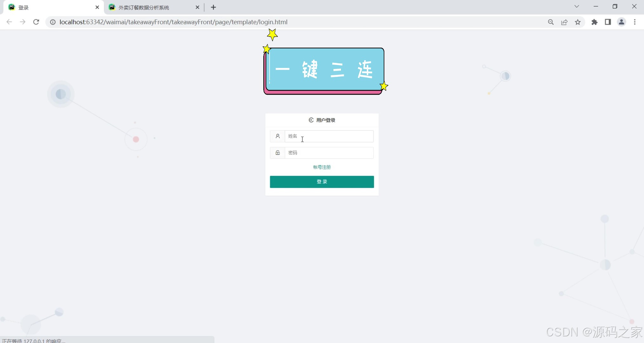Viewport: 644px width, 343px height.
Task: Open the tab search dropdown chevron
Action: click(x=577, y=6)
